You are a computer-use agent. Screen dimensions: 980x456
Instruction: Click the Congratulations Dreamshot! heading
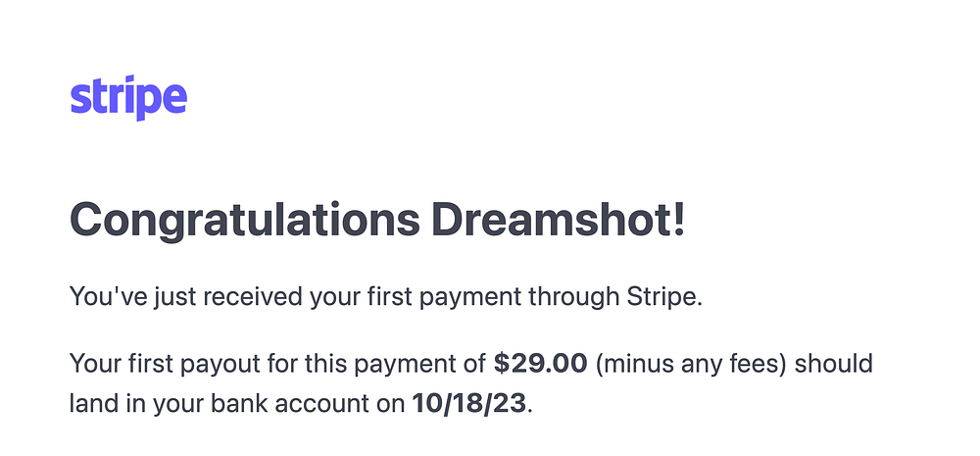(x=377, y=221)
